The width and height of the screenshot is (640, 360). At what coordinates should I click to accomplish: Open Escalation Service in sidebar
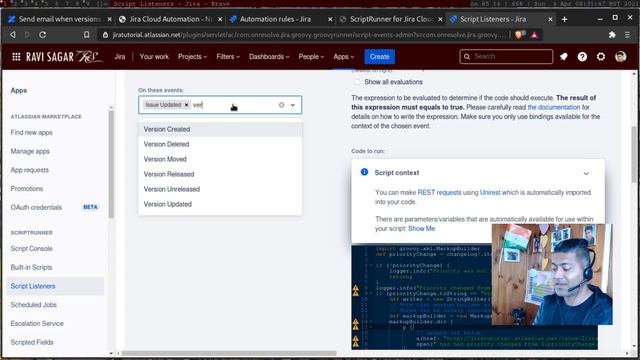(x=37, y=324)
